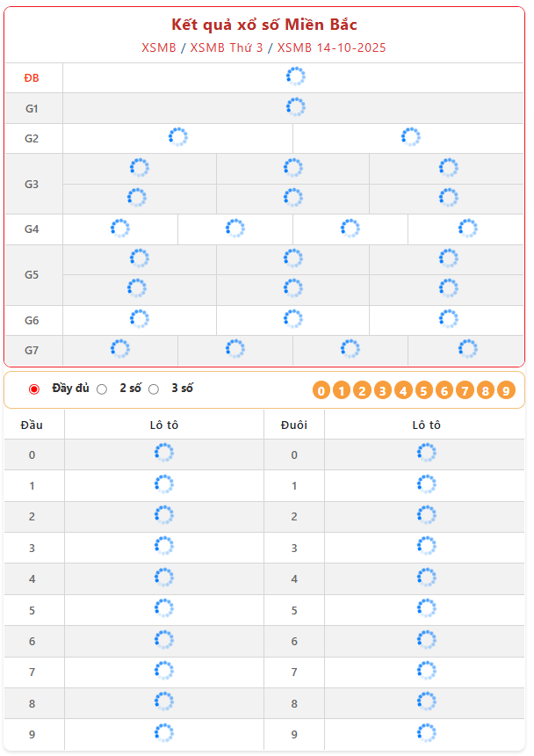Select the orange number 2 circle
The image size is (534, 756).
(362, 390)
